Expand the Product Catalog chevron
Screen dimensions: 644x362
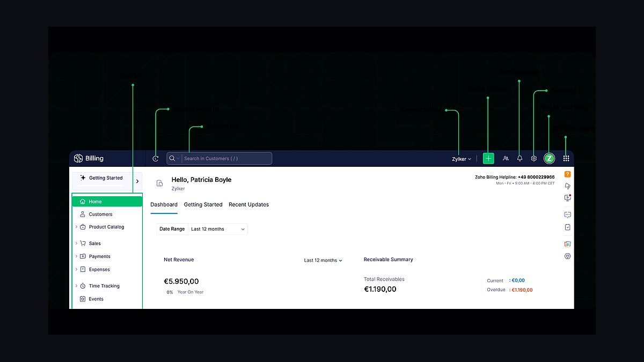tap(76, 227)
